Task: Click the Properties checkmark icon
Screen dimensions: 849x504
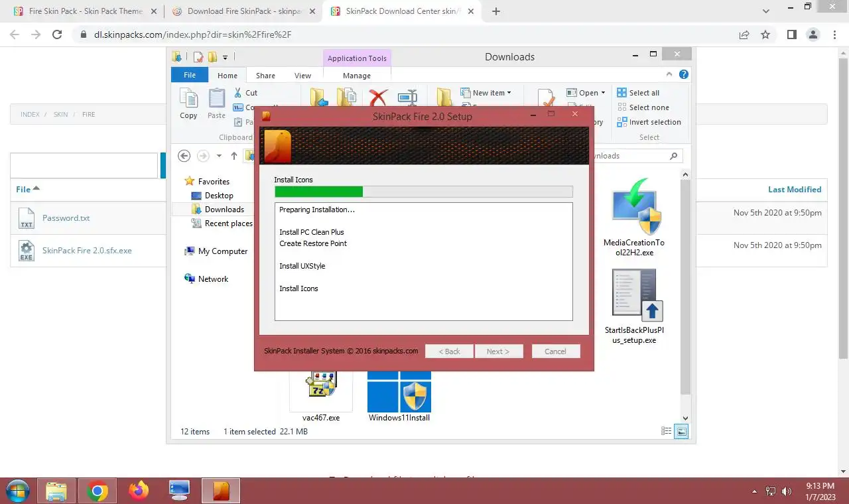Action: click(x=547, y=97)
